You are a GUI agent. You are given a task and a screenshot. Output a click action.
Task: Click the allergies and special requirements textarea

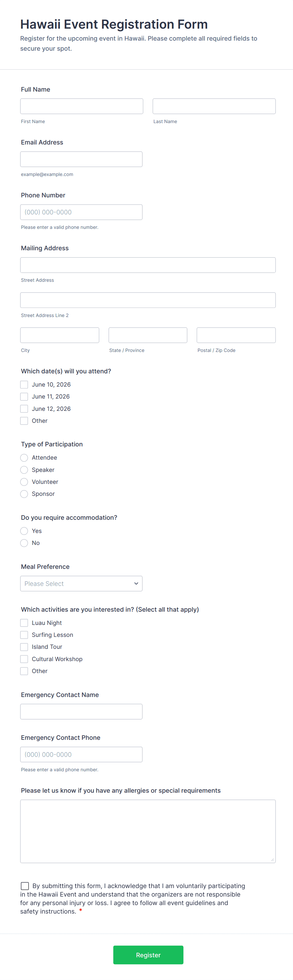pyautogui.click(x=148, y=831)
